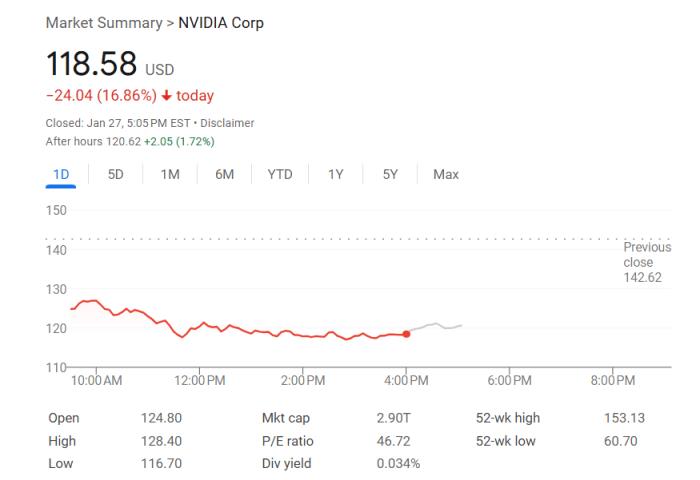This screenshot has height=480, width=700.
Task: Click the red down arrow icon
Action: [167, 95]
